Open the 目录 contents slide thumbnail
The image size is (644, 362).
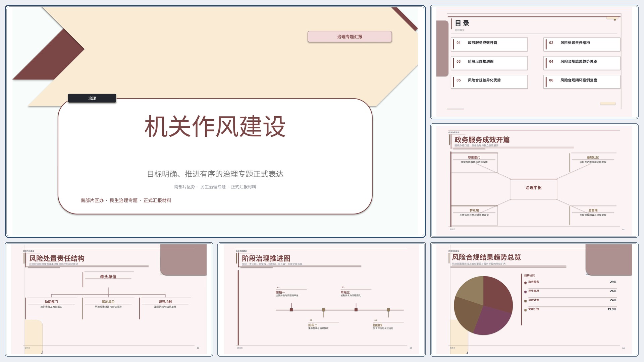534,62
